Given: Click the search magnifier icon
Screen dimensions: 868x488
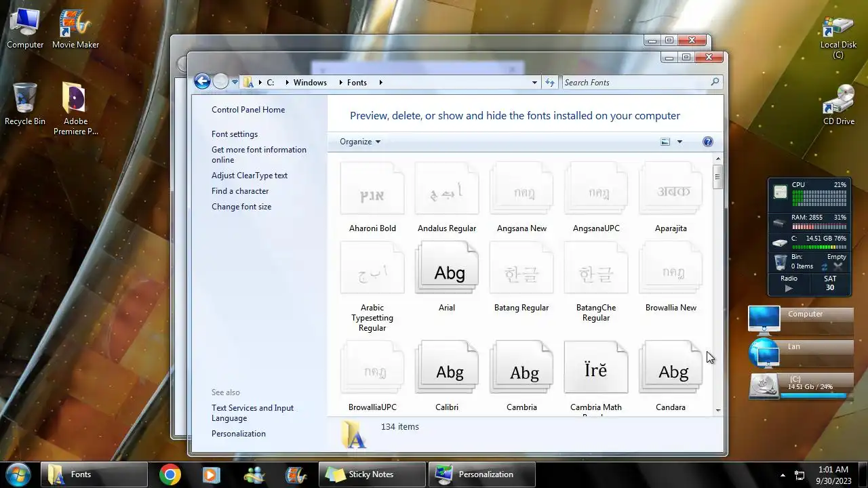Looking at the screenshot, I should coord(715,82).
